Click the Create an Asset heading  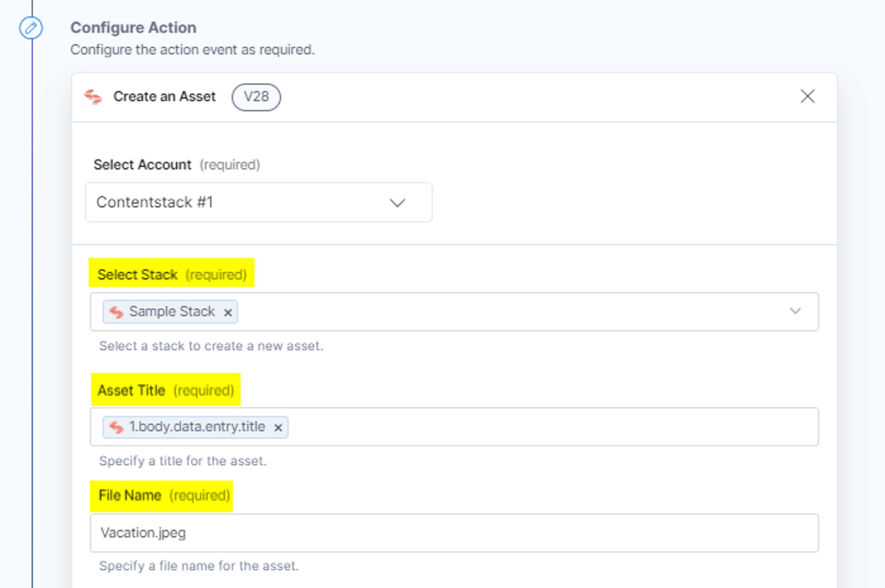click(164, 96)
